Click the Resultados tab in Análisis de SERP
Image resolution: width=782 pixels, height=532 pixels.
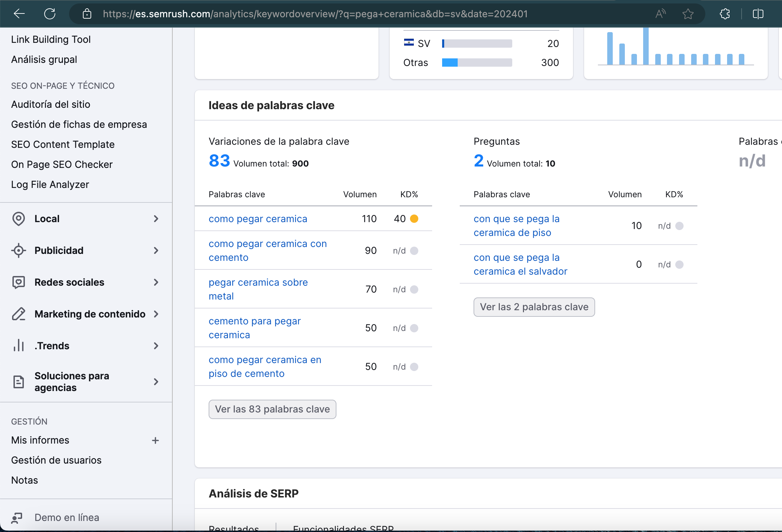pos(234,528)
